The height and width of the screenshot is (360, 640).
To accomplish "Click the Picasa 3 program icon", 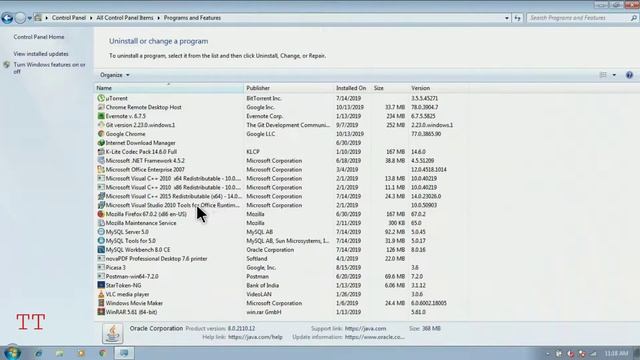I will pyautogui.click(x=101, y=267).
